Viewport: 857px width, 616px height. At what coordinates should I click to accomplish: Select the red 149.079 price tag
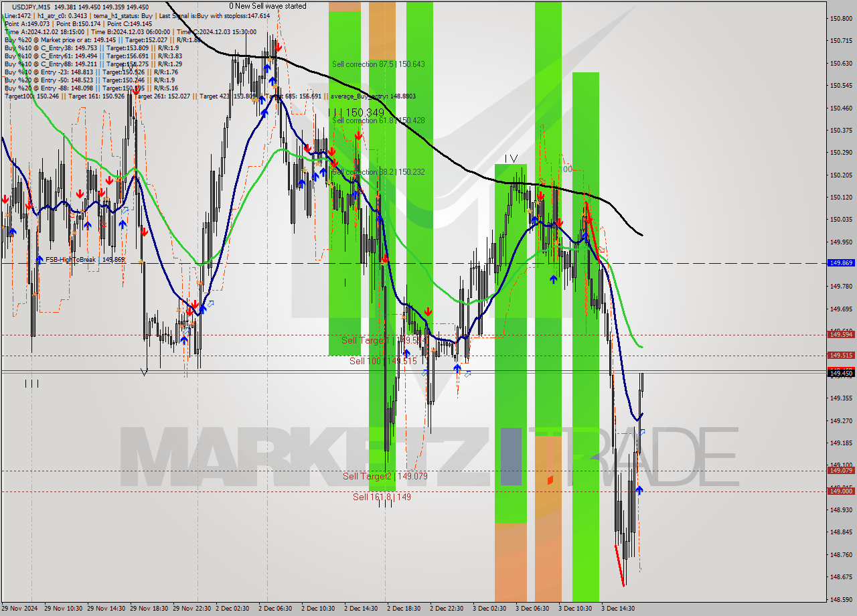click(841, 470)
